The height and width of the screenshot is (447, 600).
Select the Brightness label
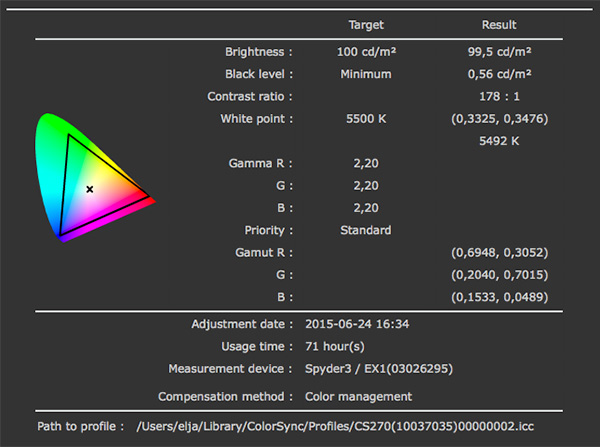259,52
